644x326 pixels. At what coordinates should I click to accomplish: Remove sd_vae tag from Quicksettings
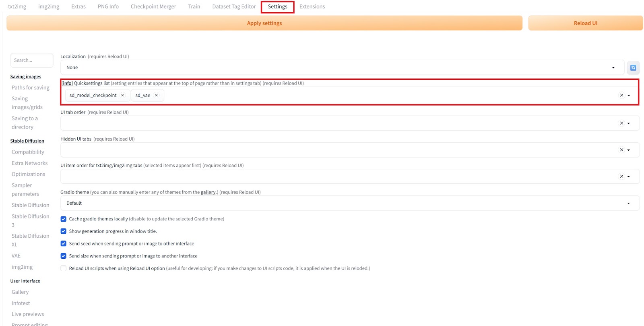157,96
